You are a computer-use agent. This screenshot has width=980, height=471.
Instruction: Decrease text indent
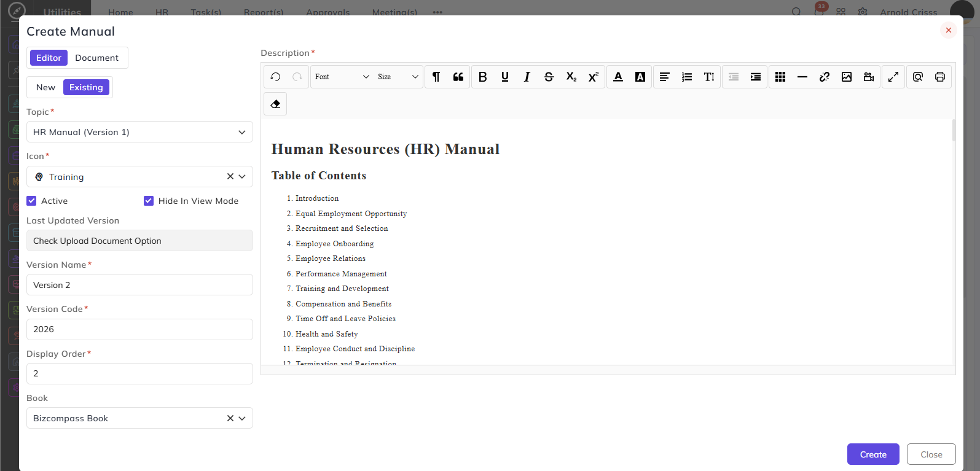734,77
